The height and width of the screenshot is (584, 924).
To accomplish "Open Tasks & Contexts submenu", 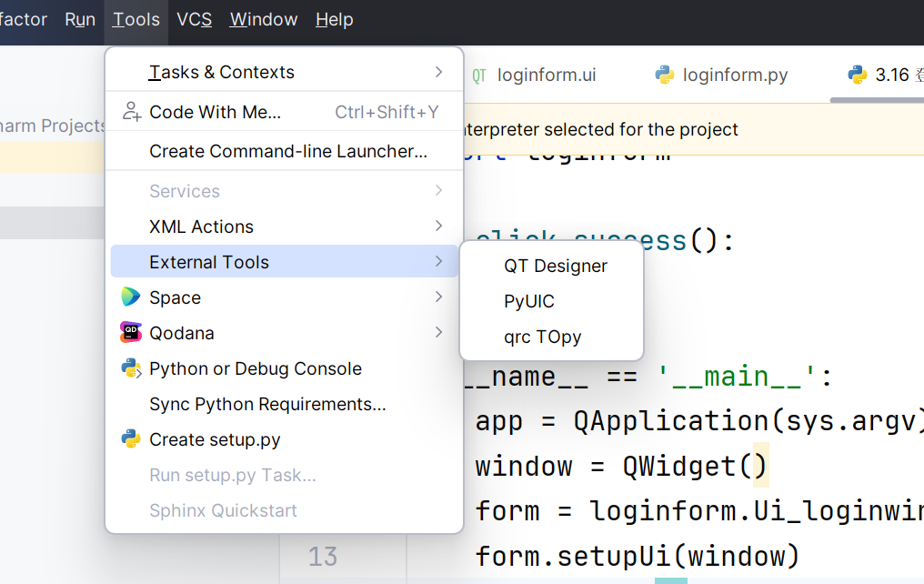I will 284,72.
